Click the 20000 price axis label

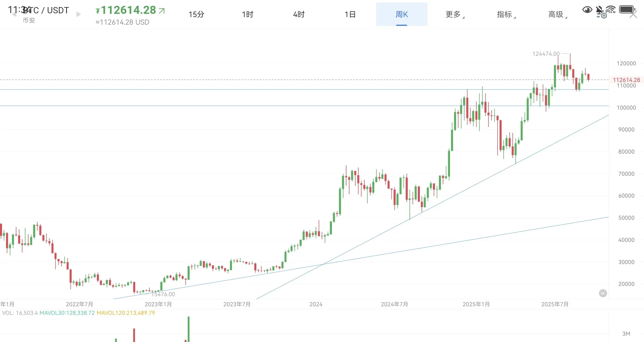(x=626, y=284)
